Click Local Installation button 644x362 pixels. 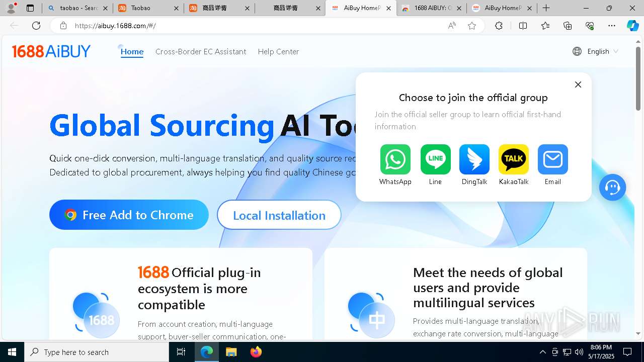click(279, 215)
